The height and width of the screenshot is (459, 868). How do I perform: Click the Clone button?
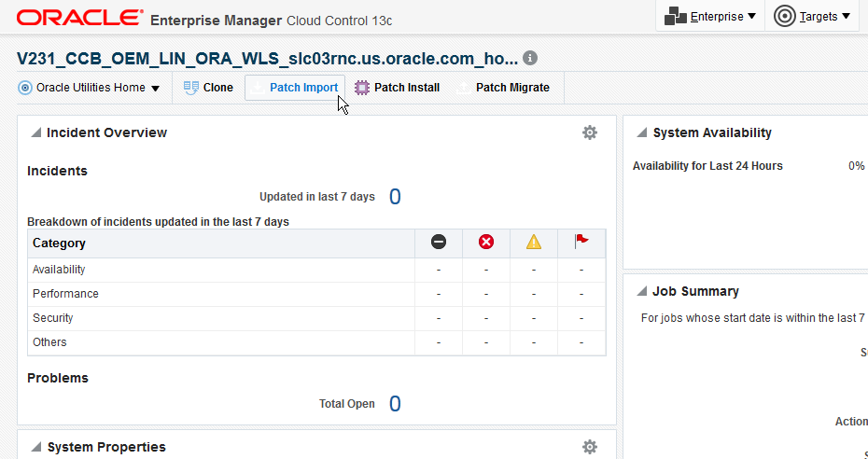208,88
